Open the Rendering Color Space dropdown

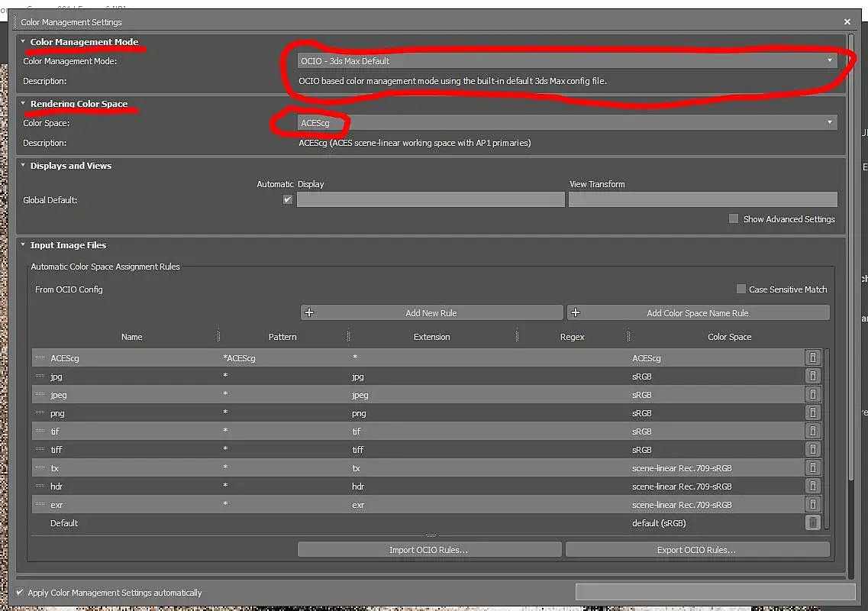[567, 122]
